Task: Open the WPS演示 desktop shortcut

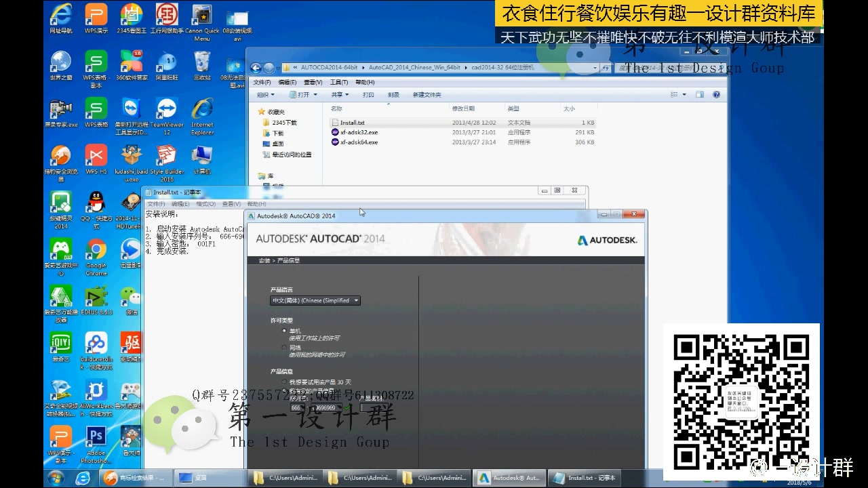Action: [x=96, y=18]
